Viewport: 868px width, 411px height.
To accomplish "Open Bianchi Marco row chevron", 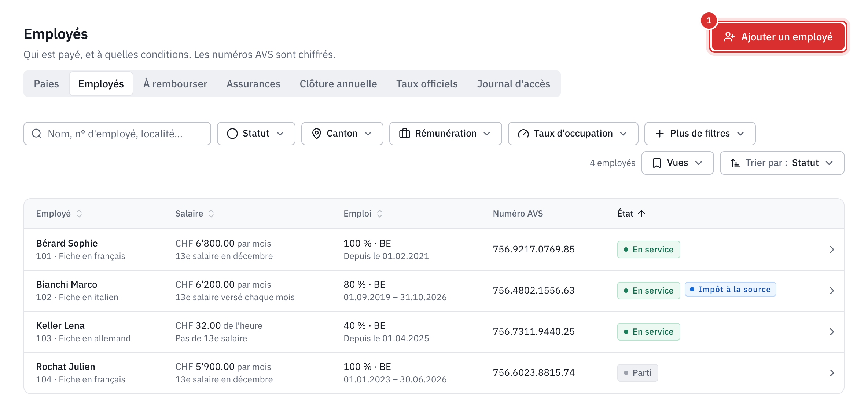I will click(832, 291).
